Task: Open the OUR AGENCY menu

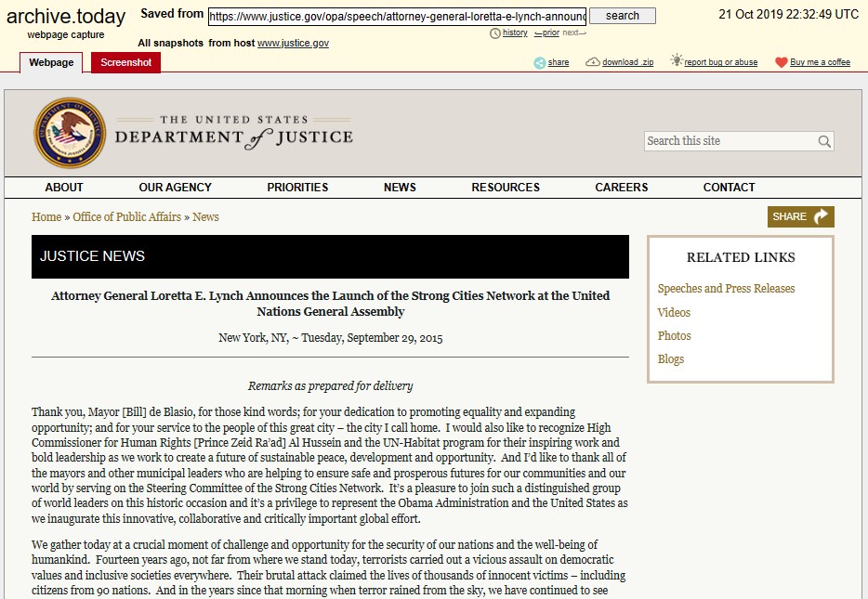Action: point(175,188)
